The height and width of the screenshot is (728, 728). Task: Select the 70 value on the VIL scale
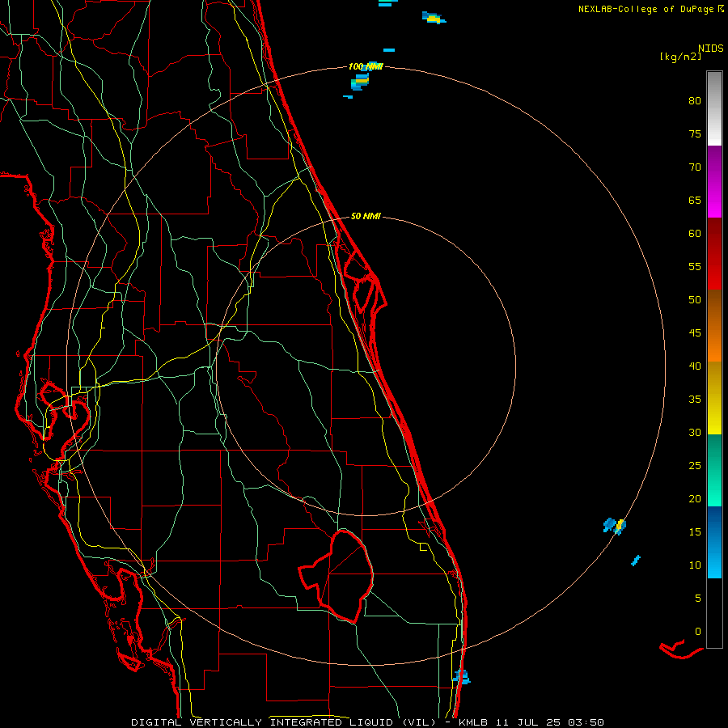pos(695,167)
